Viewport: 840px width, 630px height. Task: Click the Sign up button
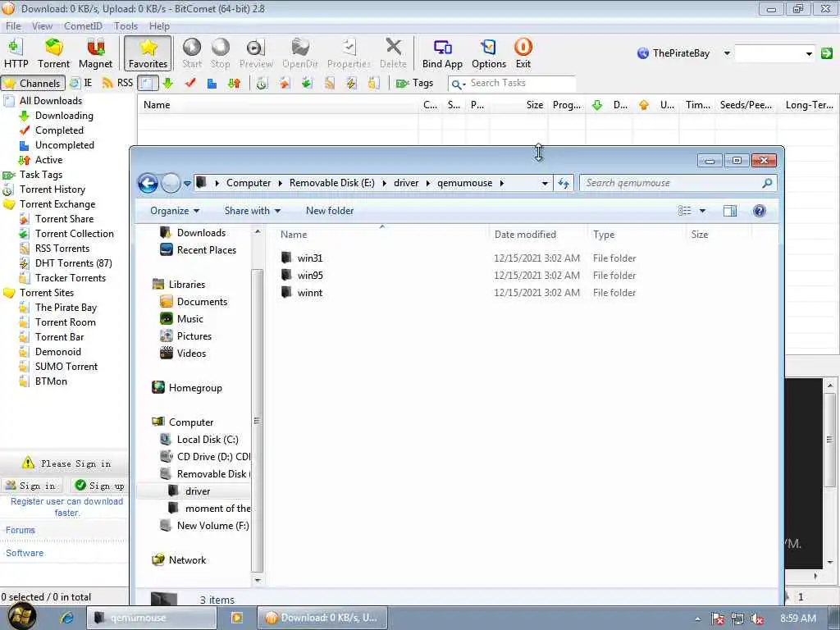pos(99,486)
